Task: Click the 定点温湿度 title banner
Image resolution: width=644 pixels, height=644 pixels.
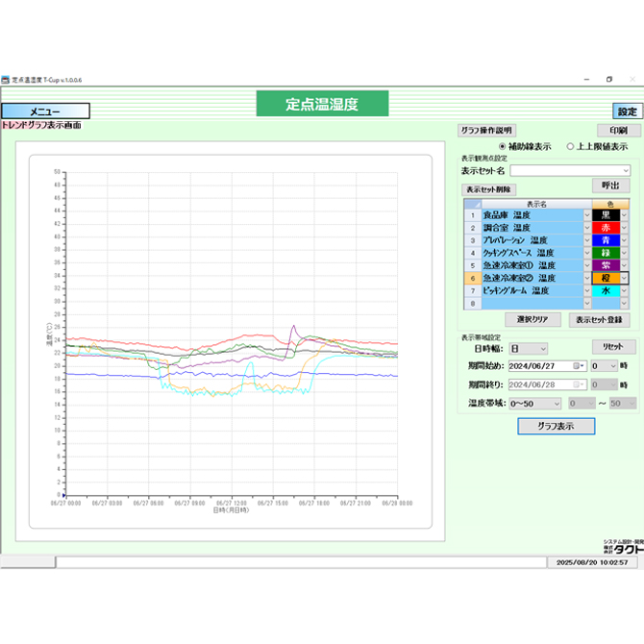Action: point(322,104)
